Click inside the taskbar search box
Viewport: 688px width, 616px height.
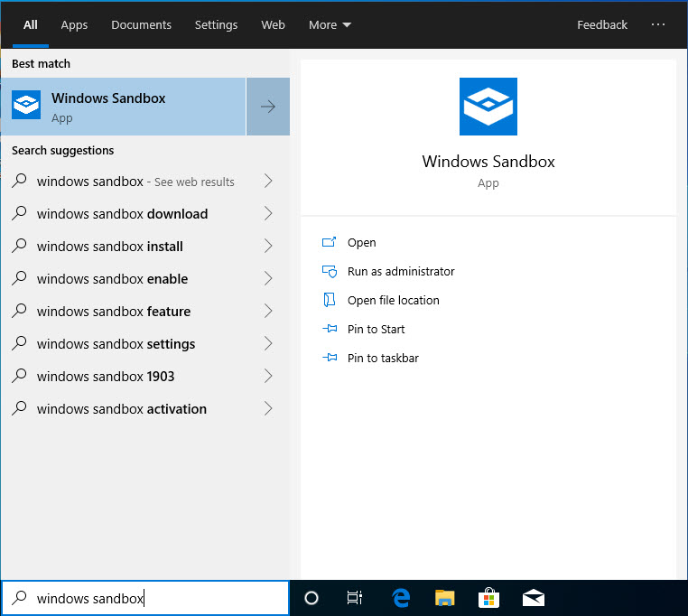145,598
